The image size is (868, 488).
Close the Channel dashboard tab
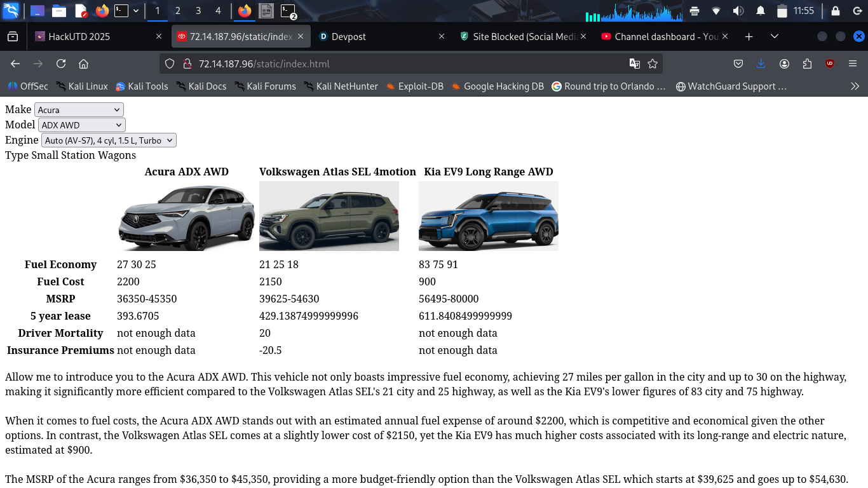pos(725,37)
